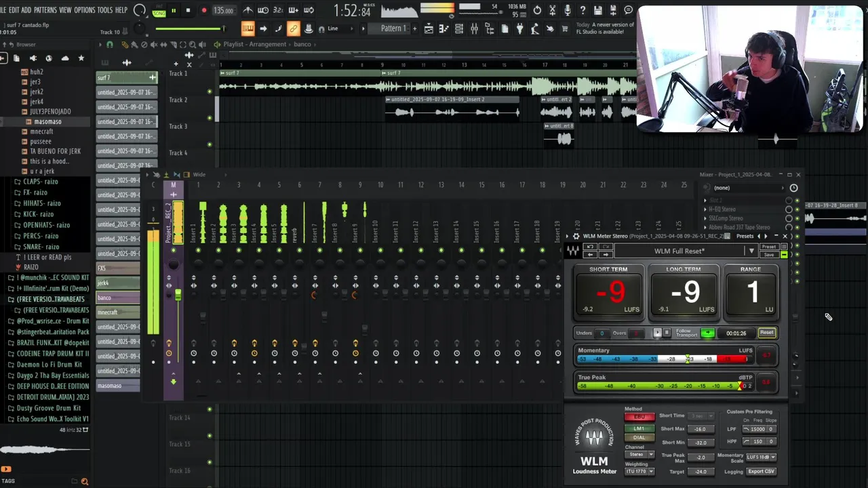Click Presets in WLM title bar
Screen dimensions: 868x488
(x=745, y=237)
